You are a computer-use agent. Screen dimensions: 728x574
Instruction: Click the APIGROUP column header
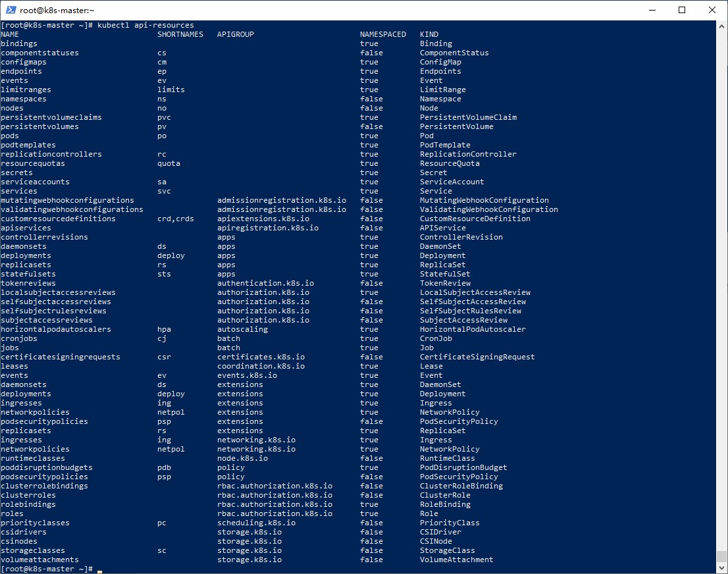[236, 34]
